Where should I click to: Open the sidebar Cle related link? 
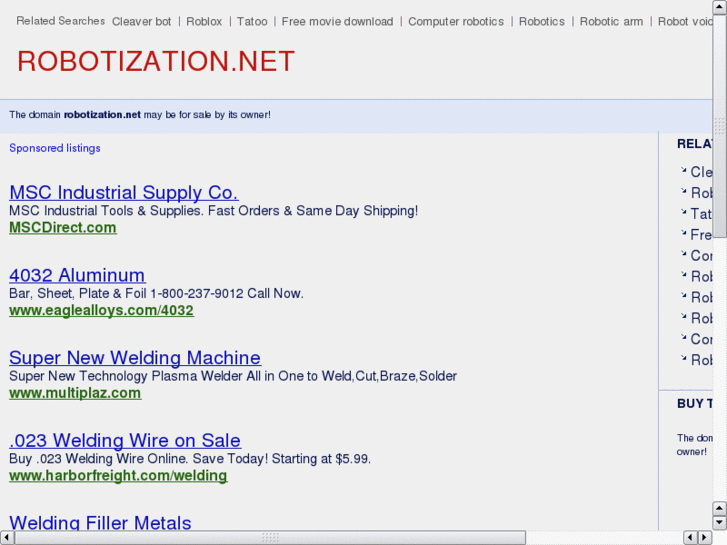click(701, 172)
